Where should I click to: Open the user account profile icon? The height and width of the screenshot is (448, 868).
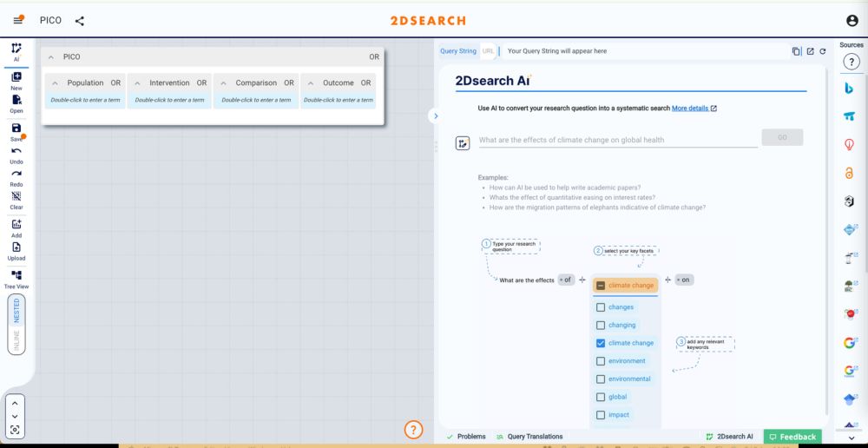[x=852, y=21]
